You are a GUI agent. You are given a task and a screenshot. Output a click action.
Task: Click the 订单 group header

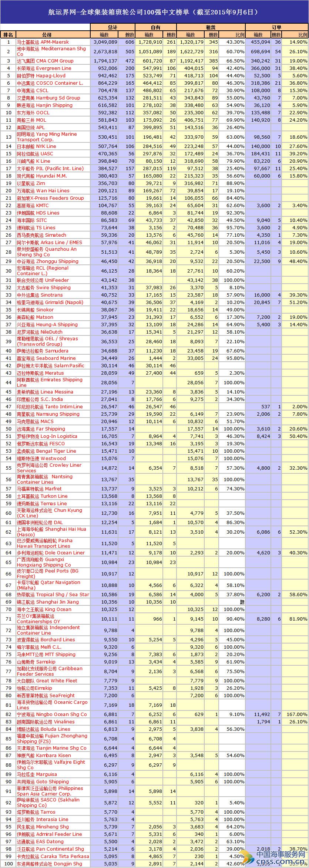(277, 27)
